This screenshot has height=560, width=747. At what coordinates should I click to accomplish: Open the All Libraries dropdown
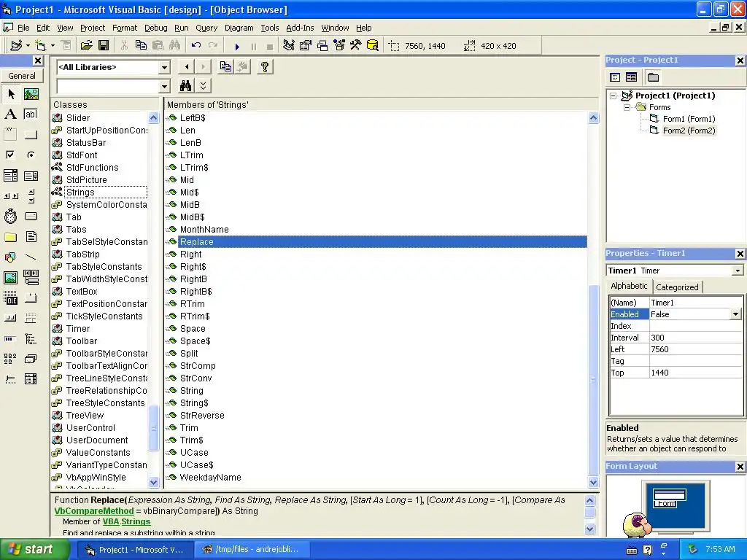164,67
